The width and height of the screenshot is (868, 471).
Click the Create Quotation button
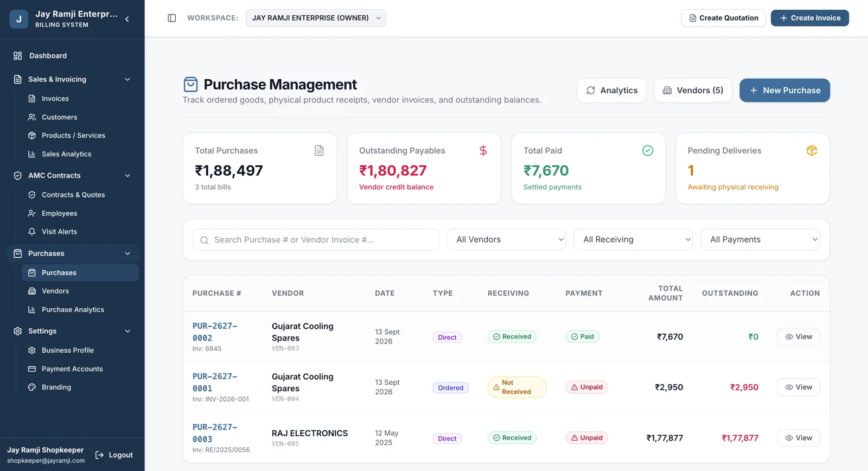(723, 18)
